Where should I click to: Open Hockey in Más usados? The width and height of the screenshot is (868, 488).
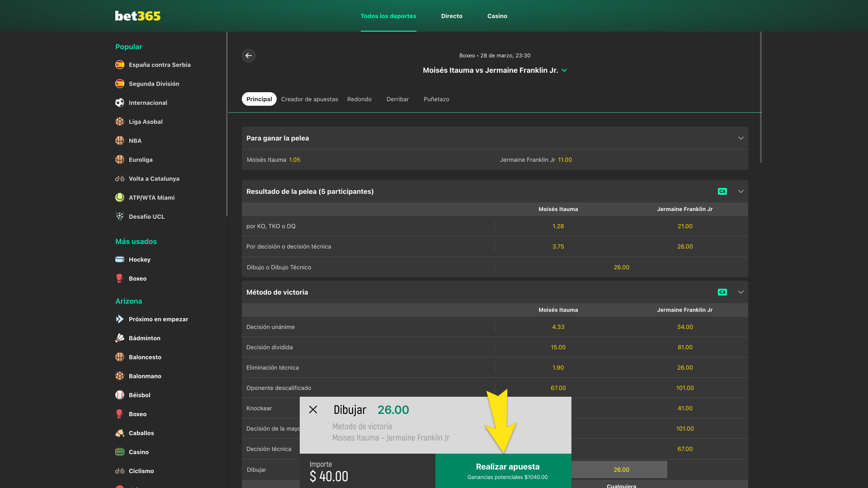(x=140, y=259)
